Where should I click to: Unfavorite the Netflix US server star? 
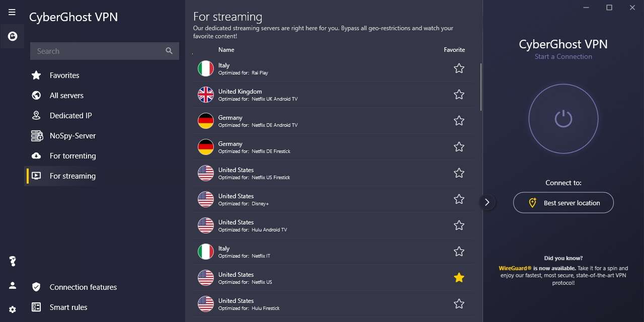pyautogui.click(x=459, y=278)
